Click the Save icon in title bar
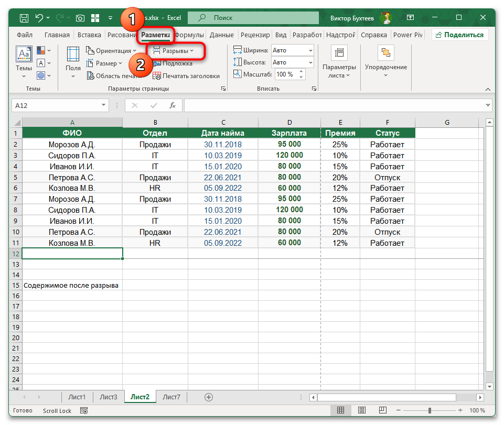The width and height of the screenshot is (504, 425). click(24, 18)
